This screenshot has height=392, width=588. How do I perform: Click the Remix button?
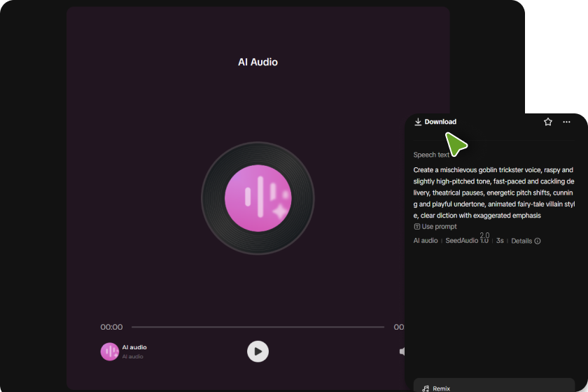[494, 385]
